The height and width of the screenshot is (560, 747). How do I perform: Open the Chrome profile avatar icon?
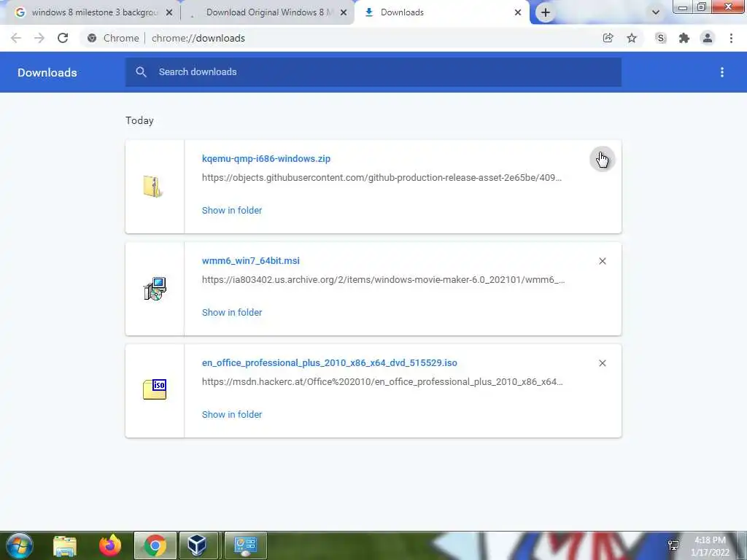click(708, 38)
